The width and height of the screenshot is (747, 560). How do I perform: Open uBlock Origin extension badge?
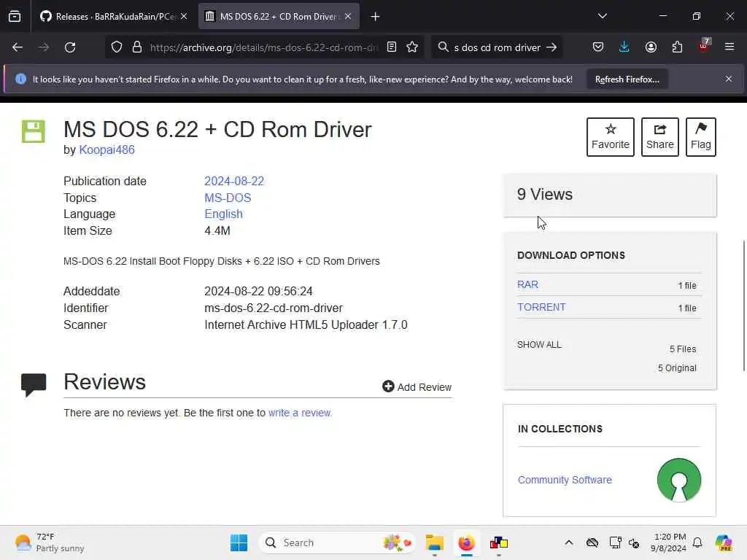tap(704, 46)
